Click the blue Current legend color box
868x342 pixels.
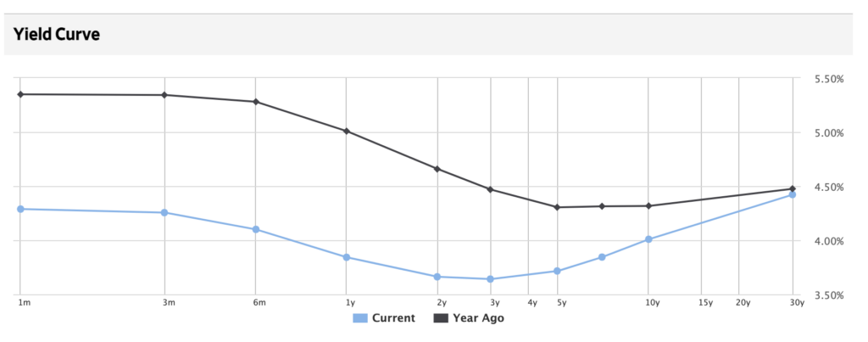point(359,318)
